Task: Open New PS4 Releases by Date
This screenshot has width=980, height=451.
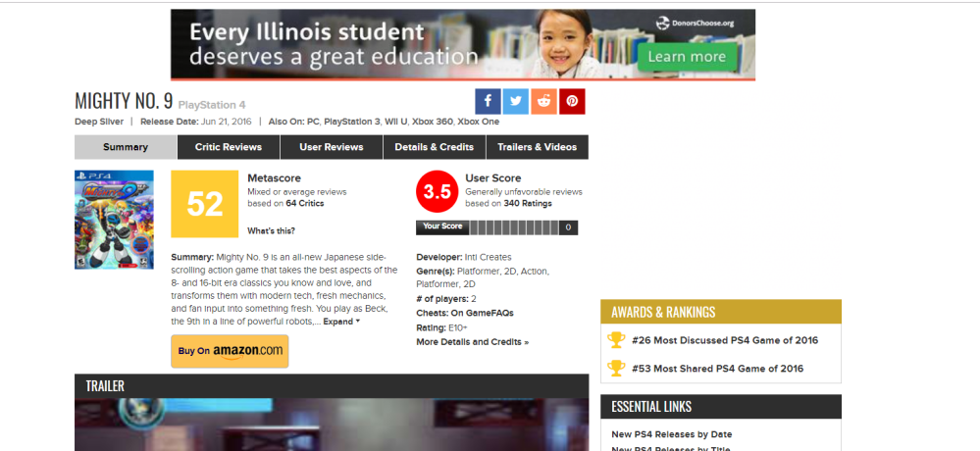Action: coord(671,434)
